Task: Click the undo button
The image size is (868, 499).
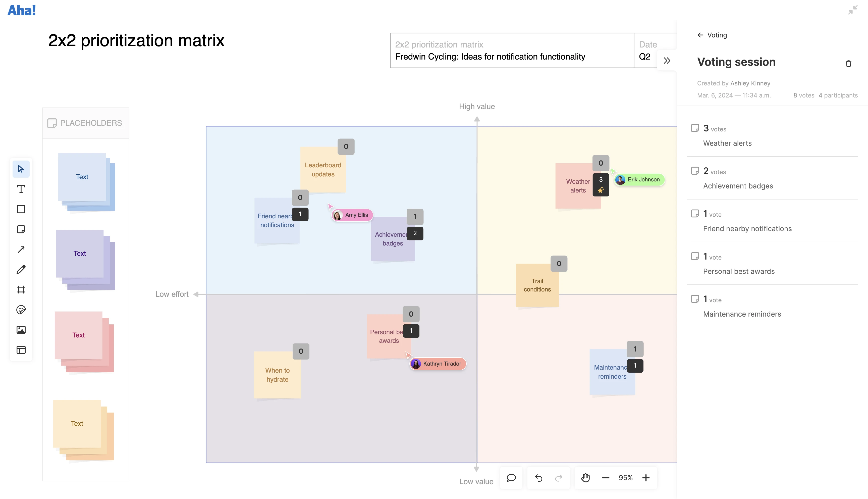Action: click(538, 478)
